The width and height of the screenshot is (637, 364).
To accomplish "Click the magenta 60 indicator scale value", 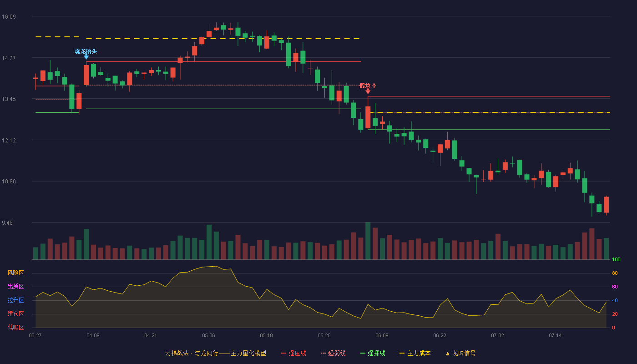I will (x=615, y=287).
